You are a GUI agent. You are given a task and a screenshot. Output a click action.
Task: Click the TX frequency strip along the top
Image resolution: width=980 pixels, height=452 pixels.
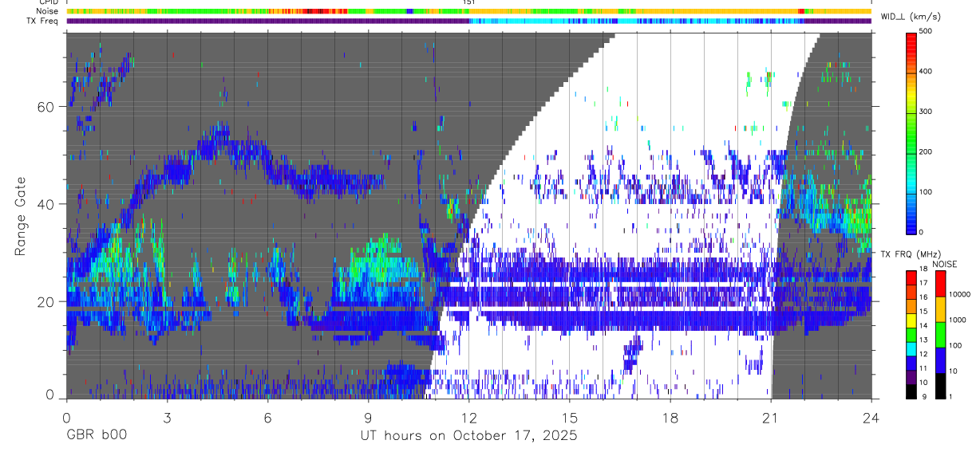point(468,21)
